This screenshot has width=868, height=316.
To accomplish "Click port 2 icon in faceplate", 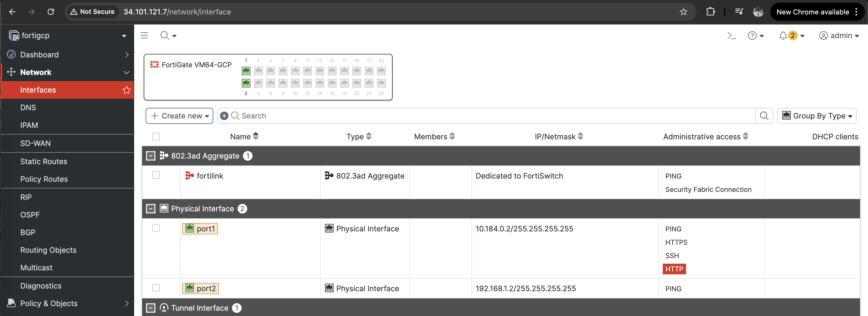I will (x=246, y=83).
